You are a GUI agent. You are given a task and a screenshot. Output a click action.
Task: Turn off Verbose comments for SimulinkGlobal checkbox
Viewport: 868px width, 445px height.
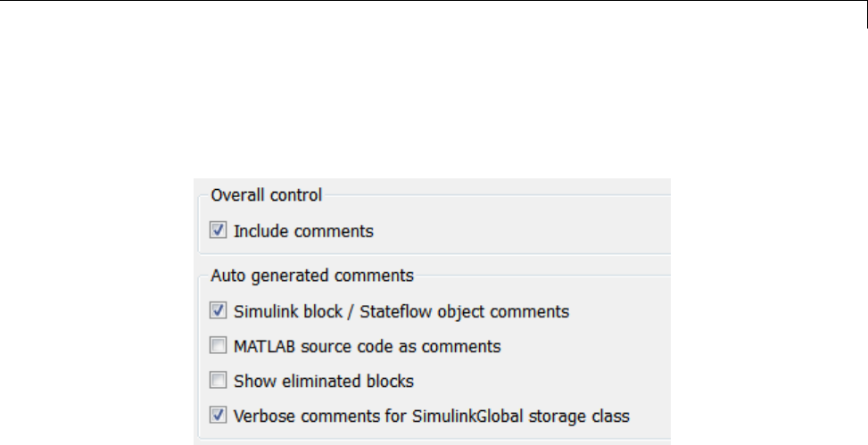coord(218,415)
